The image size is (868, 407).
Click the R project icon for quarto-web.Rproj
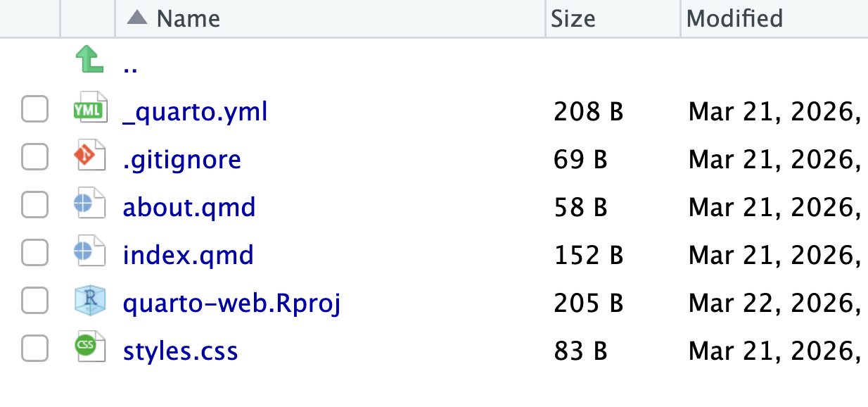click(x=89, y=301)
